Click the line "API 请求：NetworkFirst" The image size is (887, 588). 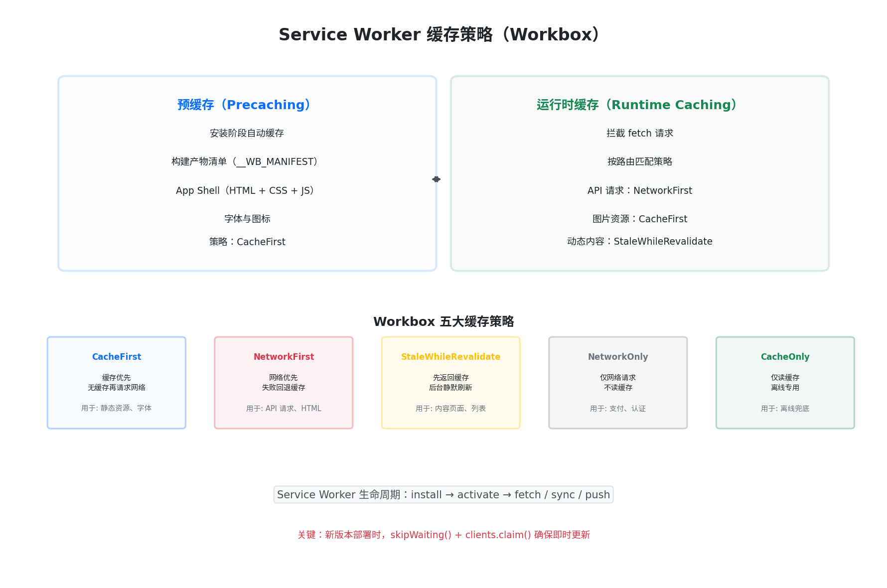[x=640, y=190]
